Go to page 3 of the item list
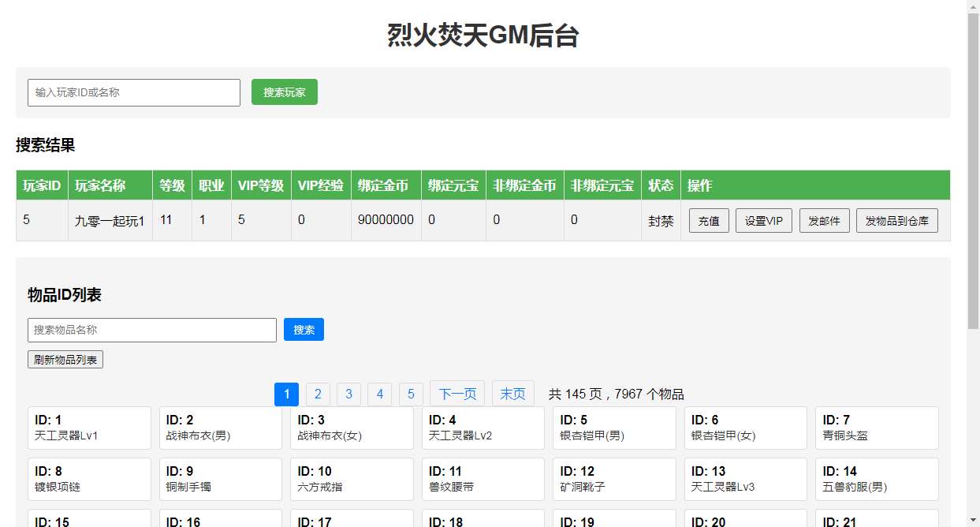 click(348, 394)
